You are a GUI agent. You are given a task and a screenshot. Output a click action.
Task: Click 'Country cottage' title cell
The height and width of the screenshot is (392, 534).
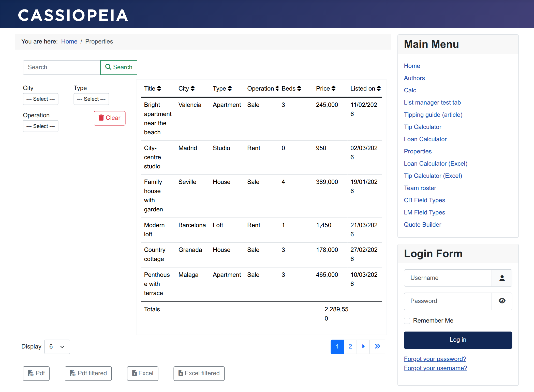tap(155, 254)
